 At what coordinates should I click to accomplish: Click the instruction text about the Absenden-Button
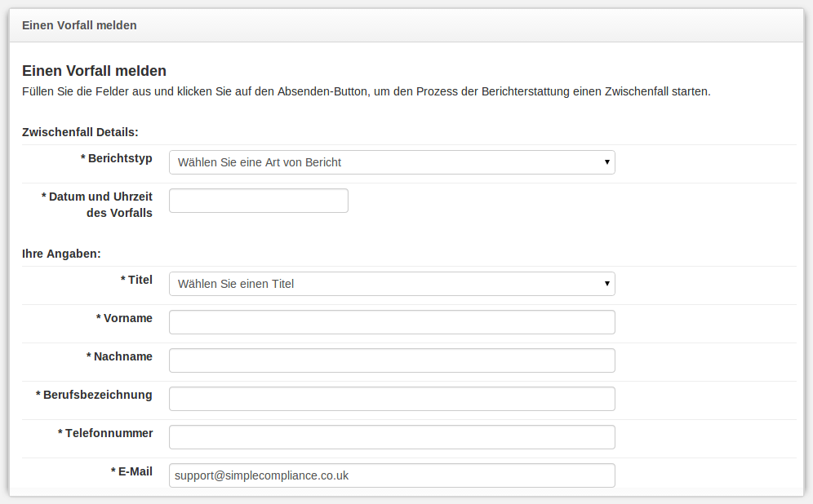point(366,91)
